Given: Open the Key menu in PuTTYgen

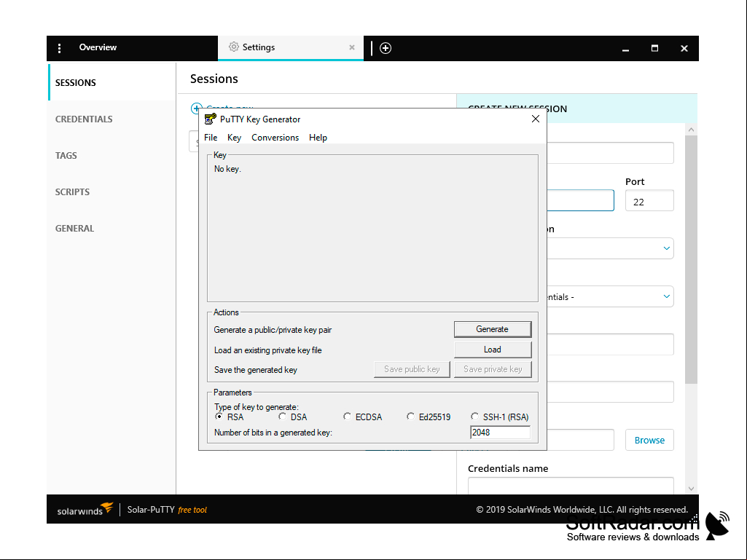Looking at the screenshot, I should point(234,137).
